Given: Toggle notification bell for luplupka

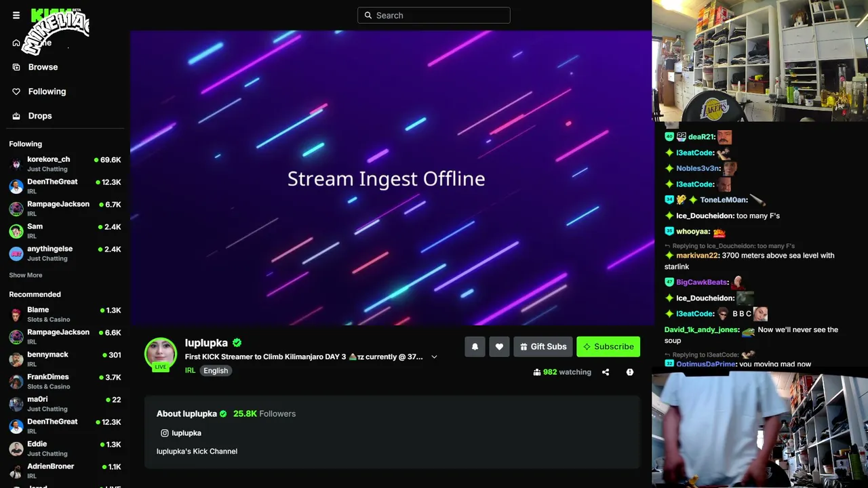Looking at the screenshot, I should pos(475,347).
